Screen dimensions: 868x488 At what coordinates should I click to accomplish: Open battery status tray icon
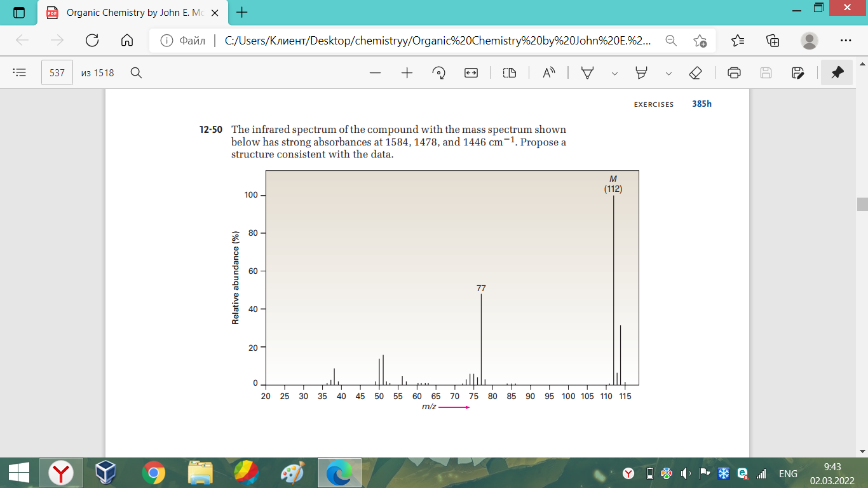(649, 473)
